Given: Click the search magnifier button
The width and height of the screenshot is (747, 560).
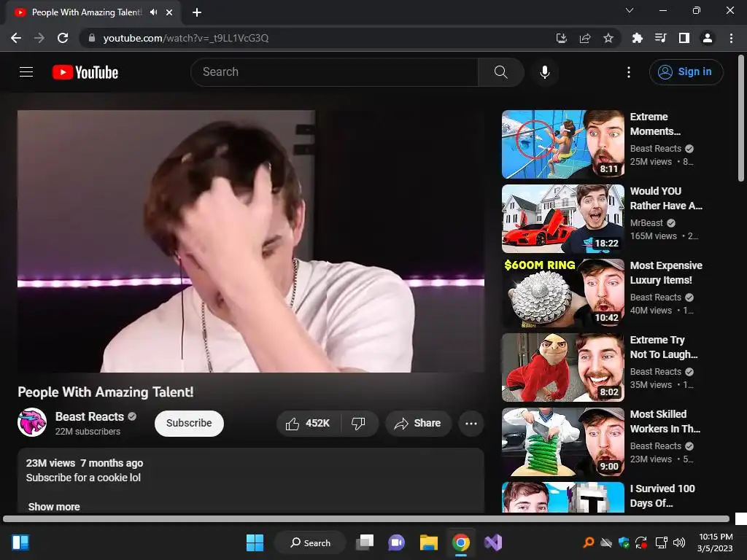Looking at the screenshot, I should pyautogui.click(x=500, y=72).
